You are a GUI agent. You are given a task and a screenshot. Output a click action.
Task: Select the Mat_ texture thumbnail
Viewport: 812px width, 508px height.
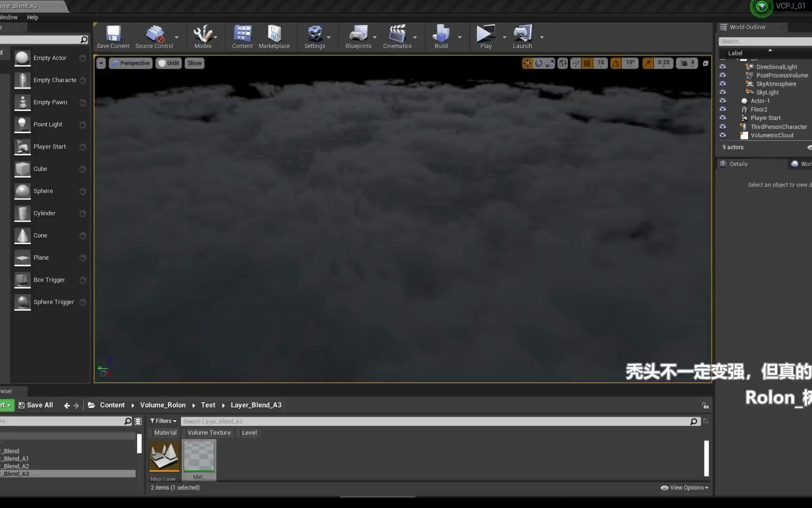pyautogui.click(x=199, y=456)
